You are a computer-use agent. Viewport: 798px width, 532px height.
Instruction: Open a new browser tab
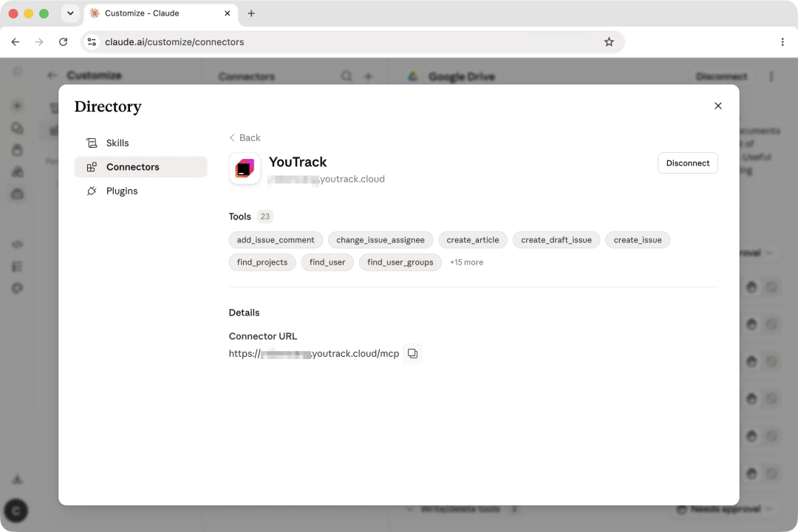251,13
